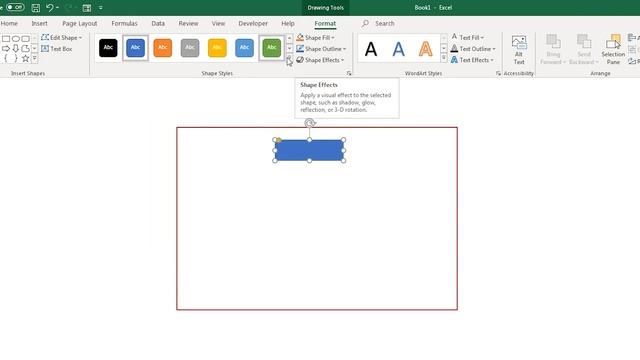Click the Bring Forward button
640x360 pixels.
pos(553,50)
